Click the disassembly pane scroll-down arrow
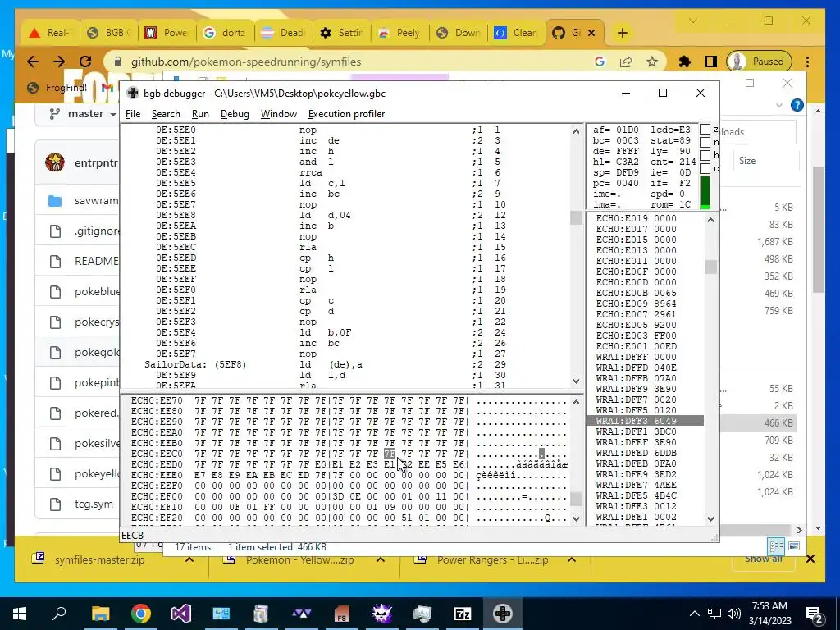Image resolution: width=840 pixels, height=630 pixels. point(576,381)
